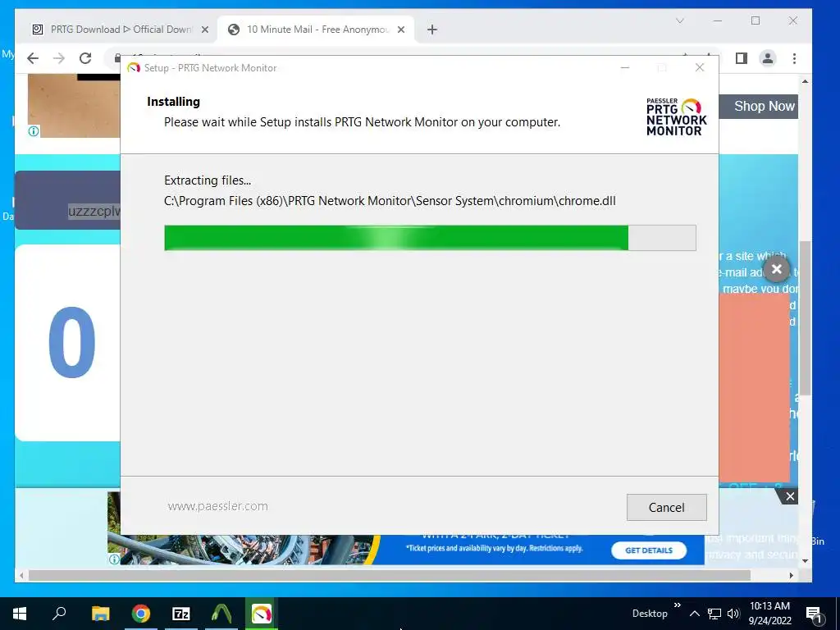Viewport: 840px width, 630px height.
Task: Open the volume tray icon
Action: pyautogui.click(x=733, y=614)
